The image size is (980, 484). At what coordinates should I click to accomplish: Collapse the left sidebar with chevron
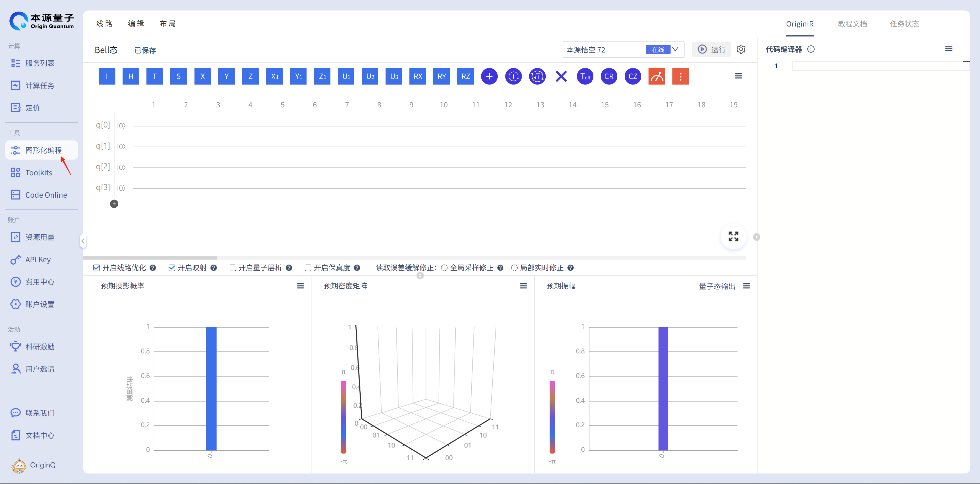83,241
